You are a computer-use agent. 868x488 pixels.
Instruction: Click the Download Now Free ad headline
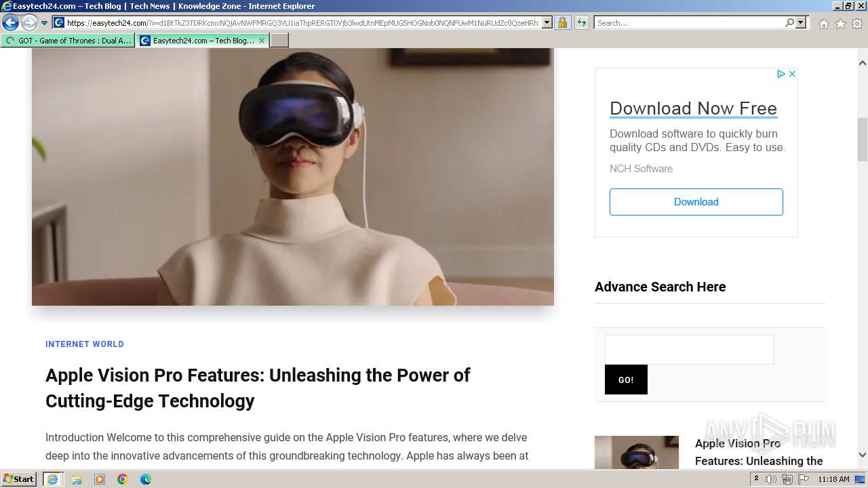click(693, 108)
